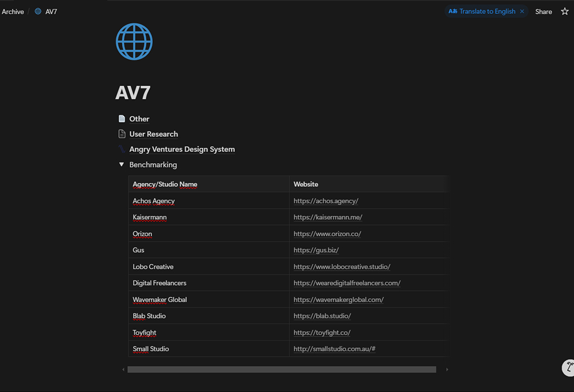Go to Archive in breadcrumb
The image size is (574, 392).
pyautogui.click(x=13, y=12)
